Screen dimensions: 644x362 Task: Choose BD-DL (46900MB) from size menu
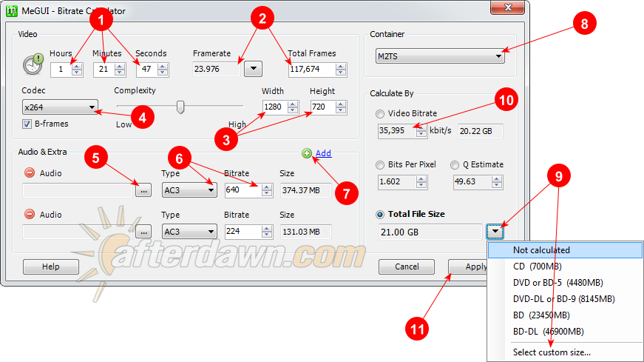click(565, 331)
